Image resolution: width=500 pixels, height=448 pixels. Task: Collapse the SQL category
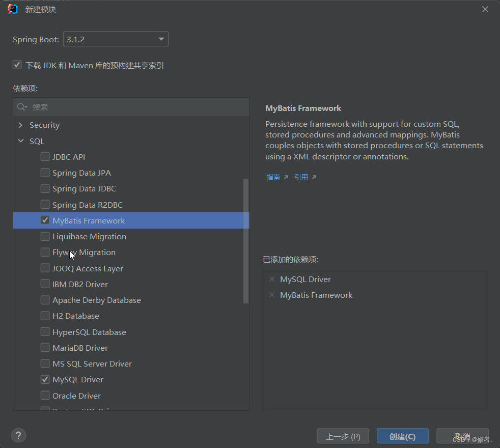21,141
